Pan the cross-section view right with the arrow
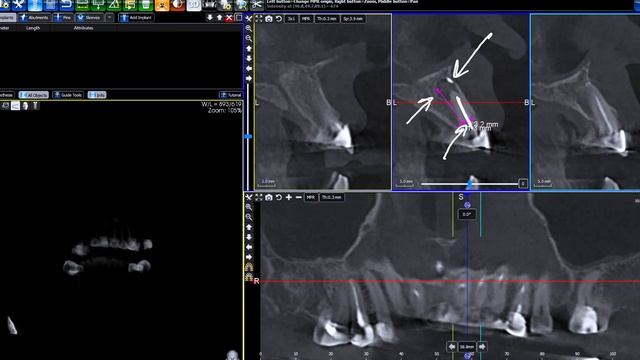 point(249,78)
